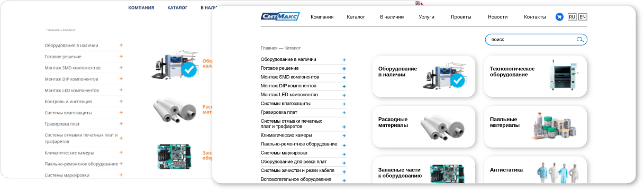Click the поиск search input field
Image resolution: width=644 pixels, height=191 pixels.
tap(536, 40)
